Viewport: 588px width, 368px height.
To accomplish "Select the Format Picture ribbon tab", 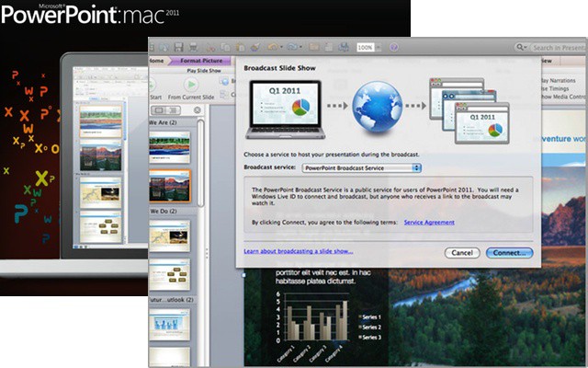I will pos(201,61).
